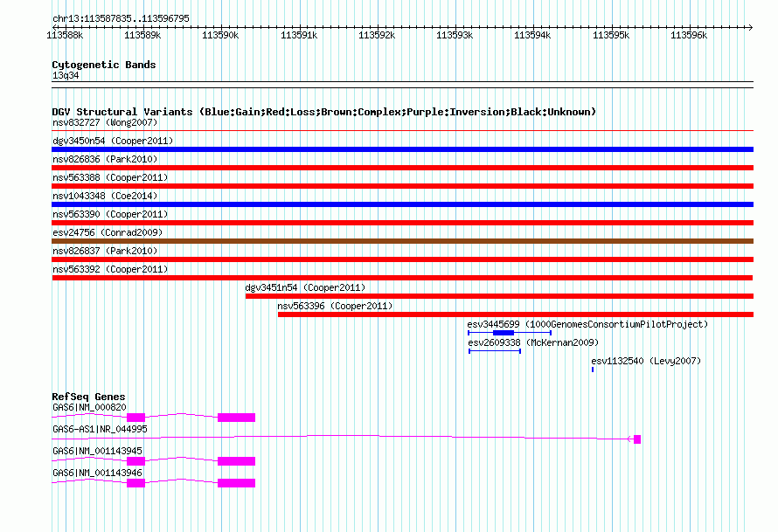Image resolution: width=778 pixels, height=532 pixels.
Task: Open variant nsv826837 (Park2010) label
Action: (x=105, y=251)
